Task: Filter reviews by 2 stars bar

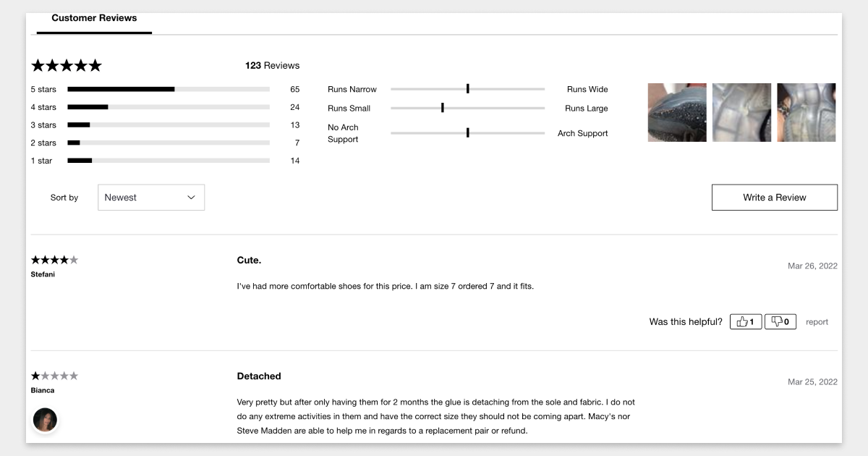Action: (169, 143)
